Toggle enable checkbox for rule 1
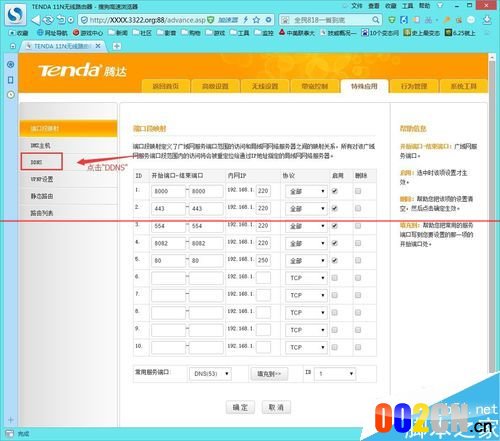Image resolution: width=500 pixels, height=441 pixels. click(x=335, y=191)
